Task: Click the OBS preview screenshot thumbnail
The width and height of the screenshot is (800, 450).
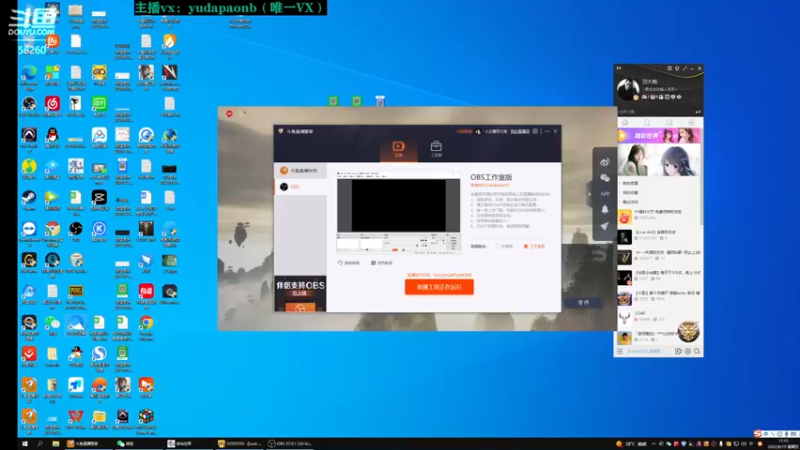Action: [x=398, y=212]
